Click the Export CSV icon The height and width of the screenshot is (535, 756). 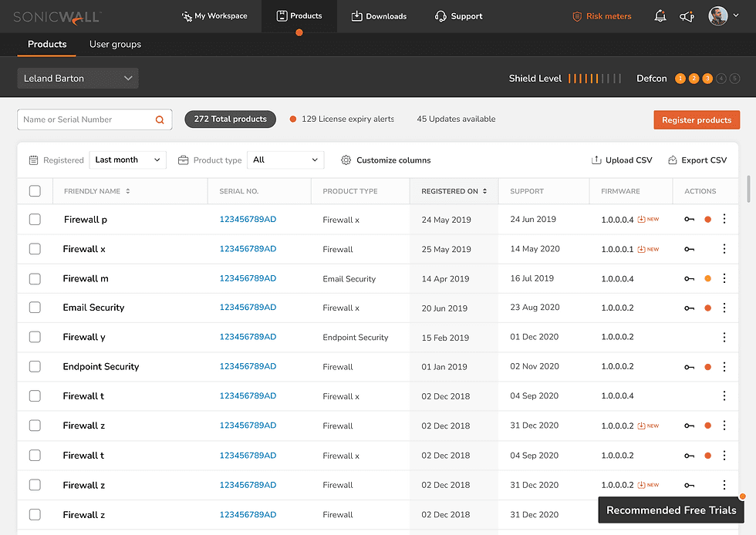click(x=672, y=160)
